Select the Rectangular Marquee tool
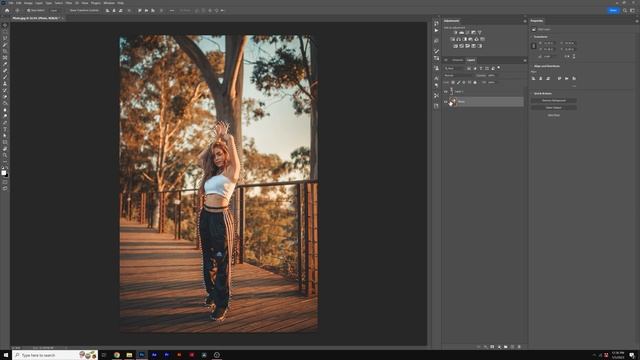Screen dimensions: 640x360 point(5,32)
